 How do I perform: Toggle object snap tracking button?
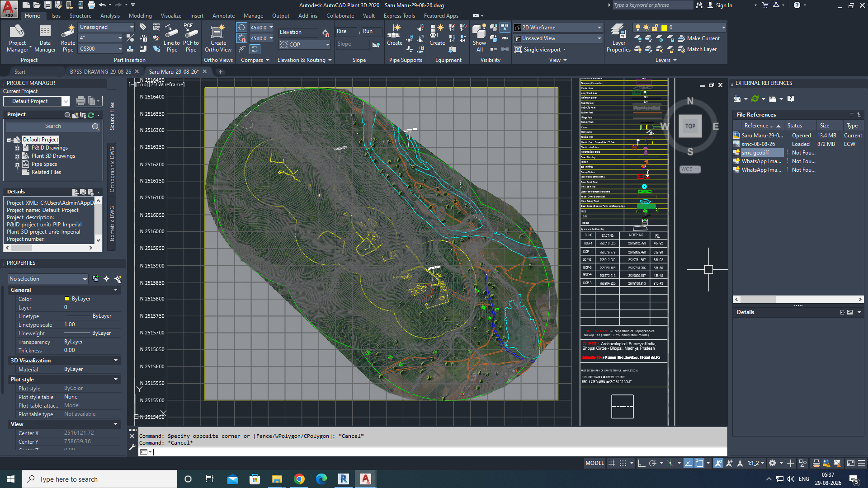pos(688,463)
